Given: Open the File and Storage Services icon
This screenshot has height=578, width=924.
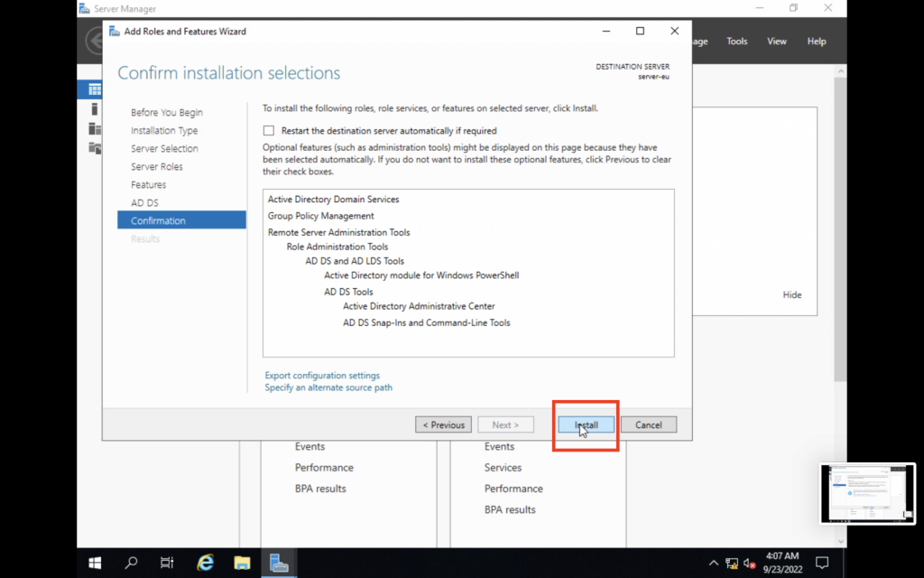Looking at the screenshot, I should tap(94, 147).
